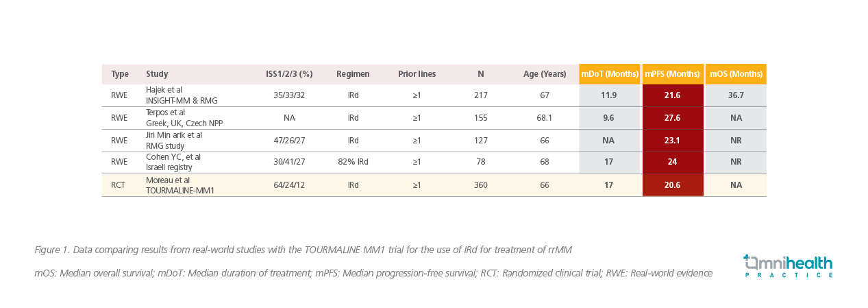Click the 21.6 mPFS value cell

pyautogui.click(x=672, y=95)
